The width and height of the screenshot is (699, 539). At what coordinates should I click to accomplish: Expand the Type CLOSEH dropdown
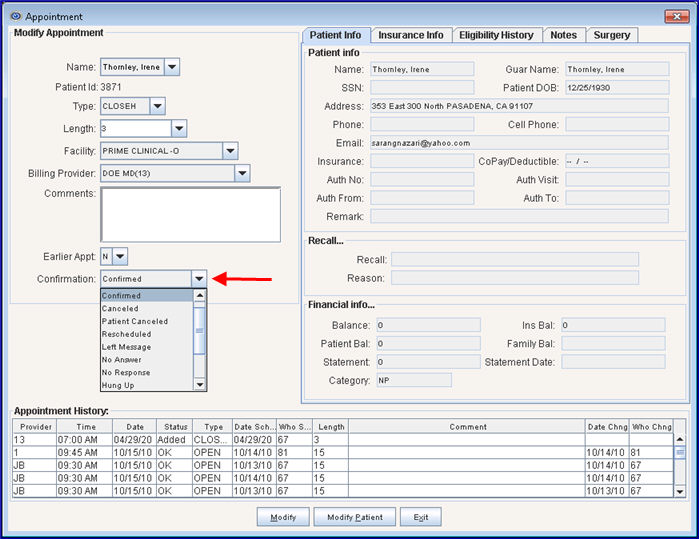(x=157, y=106)
